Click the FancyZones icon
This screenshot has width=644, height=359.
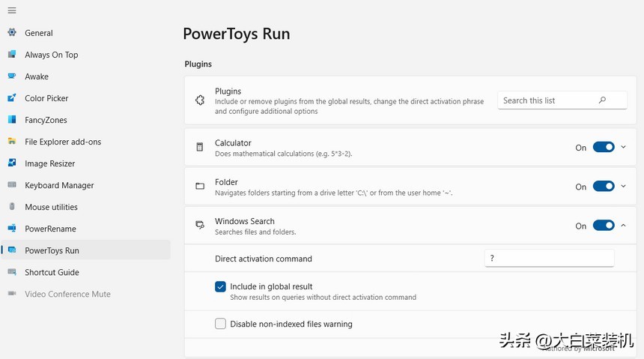(x=12, y=119)
